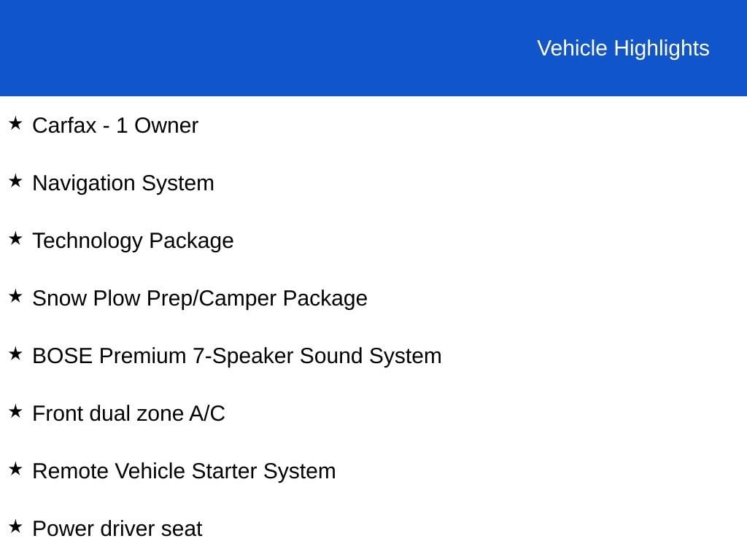Select the Technology Package text
This screenshot has height=560, width=747.
[x=133, y=241]
